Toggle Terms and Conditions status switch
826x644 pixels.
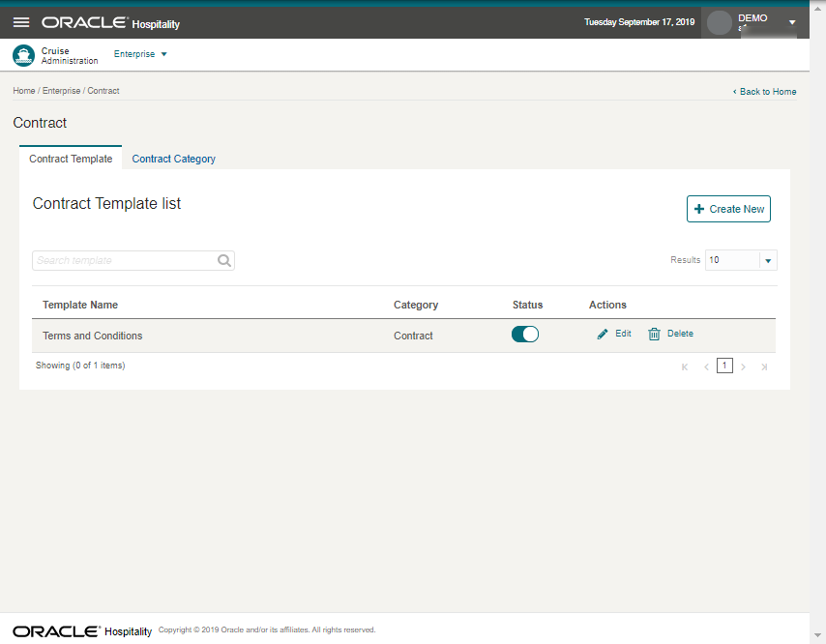524,335
